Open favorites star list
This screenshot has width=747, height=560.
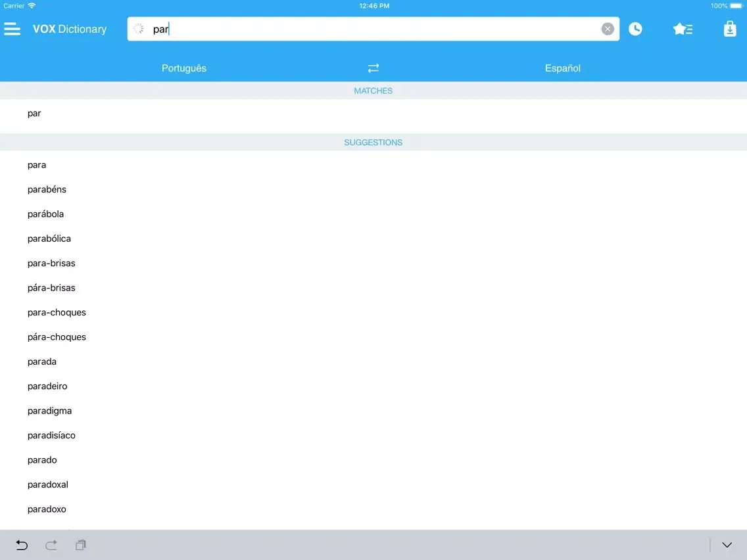(683, 29)
